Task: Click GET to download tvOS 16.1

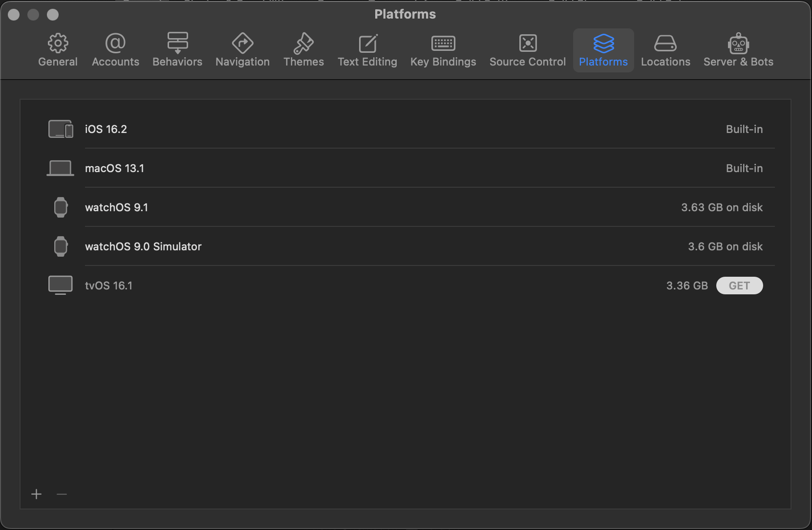Action: (739, 286)
